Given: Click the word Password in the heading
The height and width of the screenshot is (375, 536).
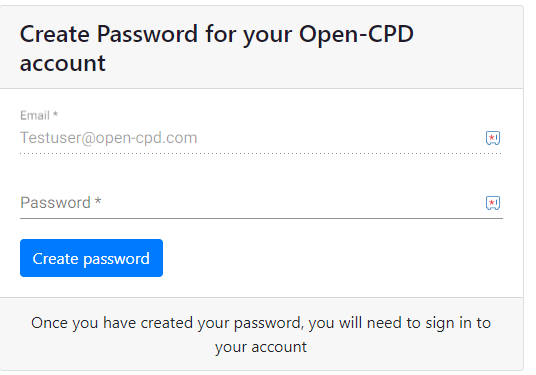Looking at the screenshot, I should (147, 34).
